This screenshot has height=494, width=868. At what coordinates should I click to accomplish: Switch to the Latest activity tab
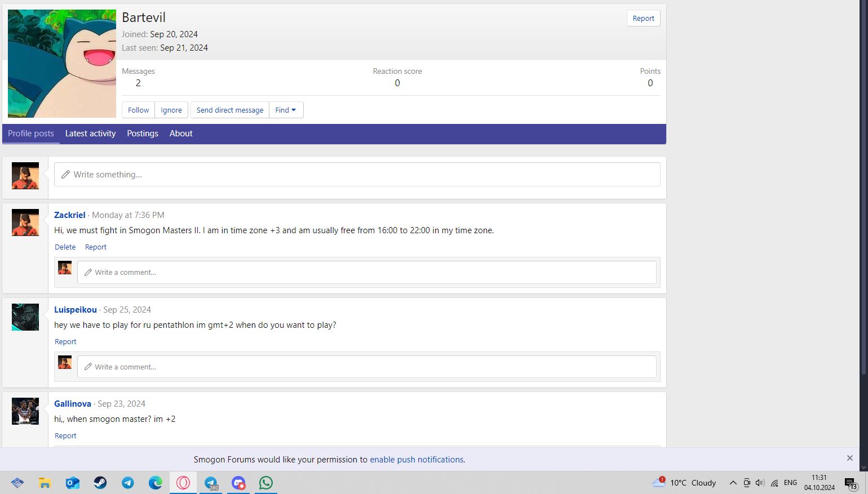[90, 133]
